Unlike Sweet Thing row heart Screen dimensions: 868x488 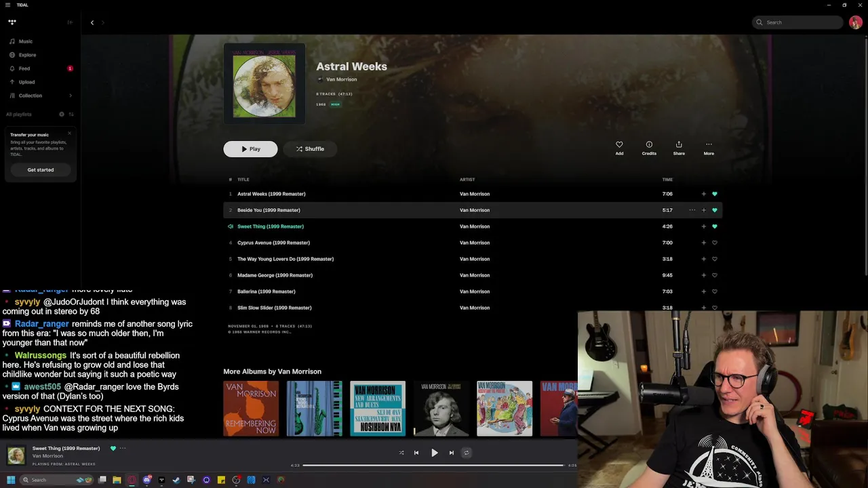click(x=714, y=226)
